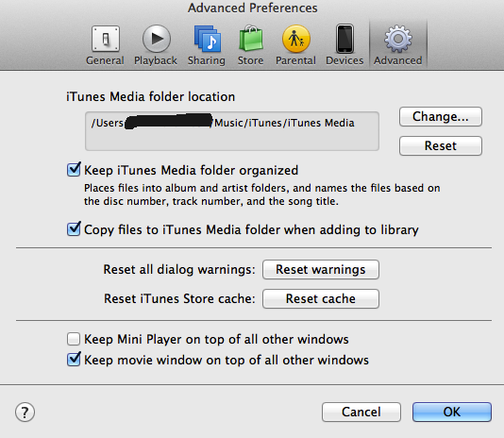Open the Store shopping bag pane
This screenshot has width=504, height=438.
click(250, 45)
